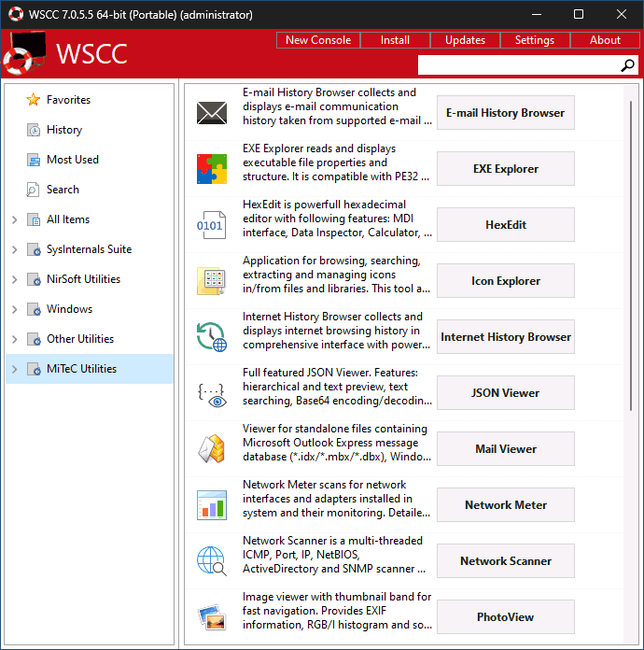
Task: Open the Install menu
Action: pyautogui.click(x=395, y=40)
